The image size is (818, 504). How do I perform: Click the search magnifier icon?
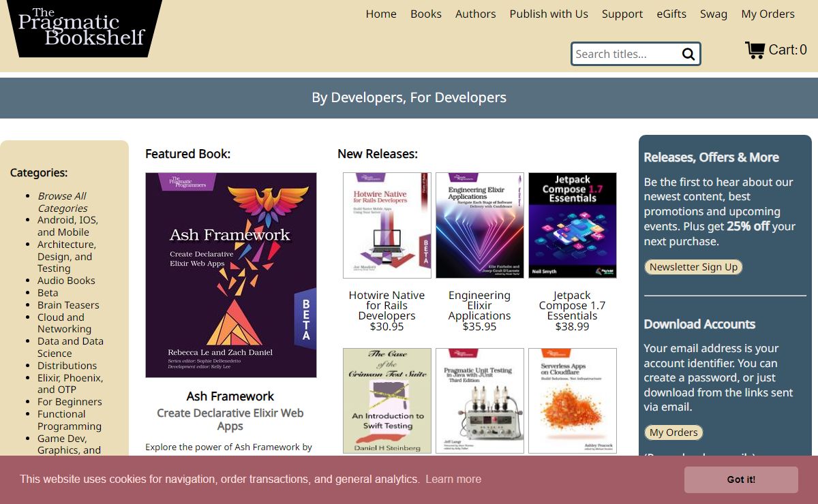coord(688,54)
